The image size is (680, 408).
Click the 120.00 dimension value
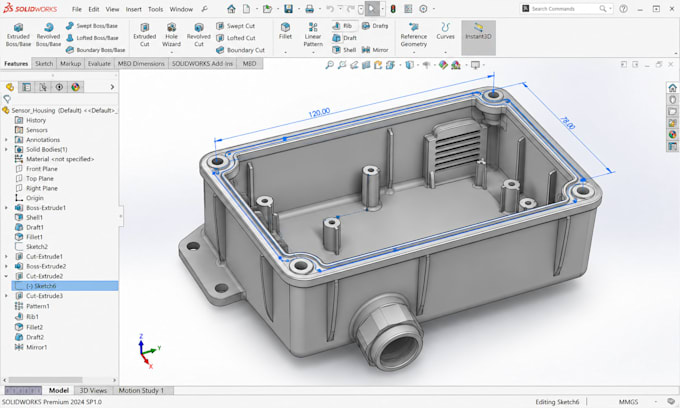(x=319, y=113)
